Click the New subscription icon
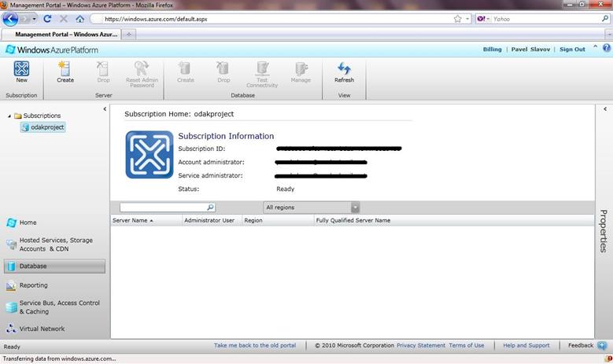The width and height of the screenshot is (613, 364). (x=21, y=68)
